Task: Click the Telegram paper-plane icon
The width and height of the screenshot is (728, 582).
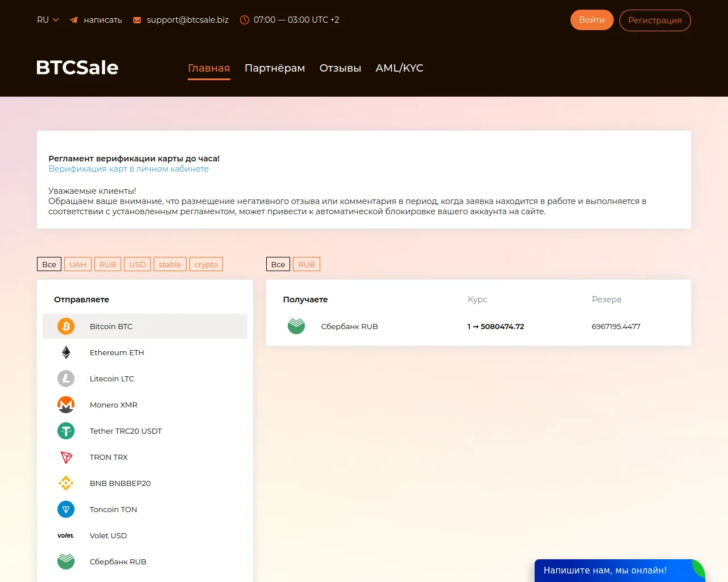Action: click(74, 20)
